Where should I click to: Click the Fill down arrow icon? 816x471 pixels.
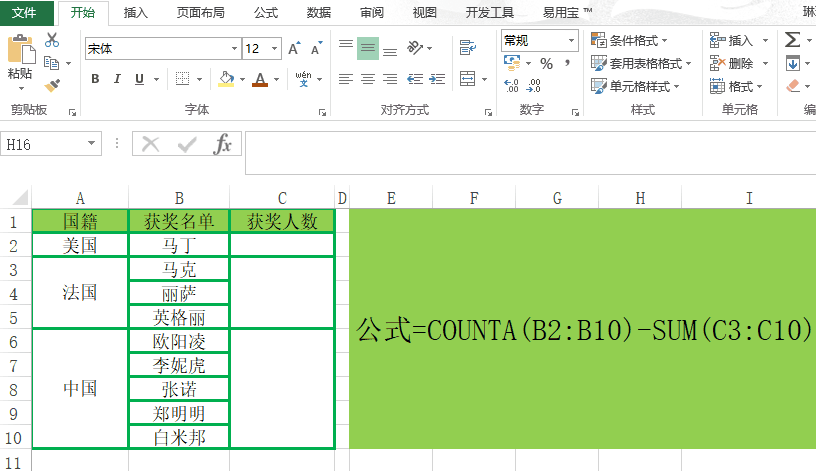click(x=793, y=63)
